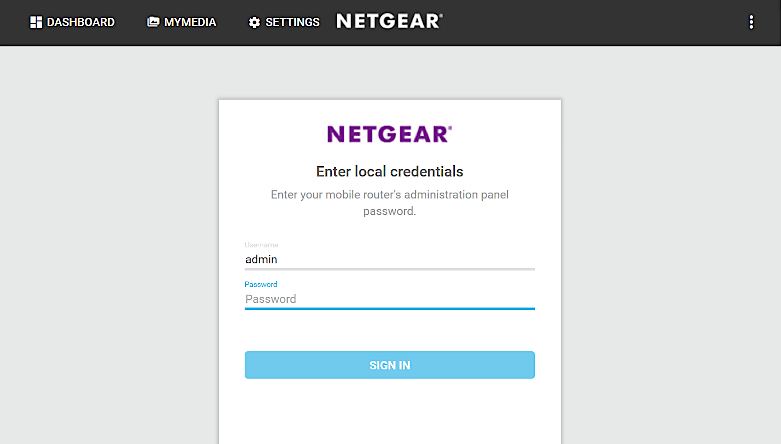The width and height of the screenshot is (781, 444).
Task: Click the small Username field label
Action: [261, 244]
